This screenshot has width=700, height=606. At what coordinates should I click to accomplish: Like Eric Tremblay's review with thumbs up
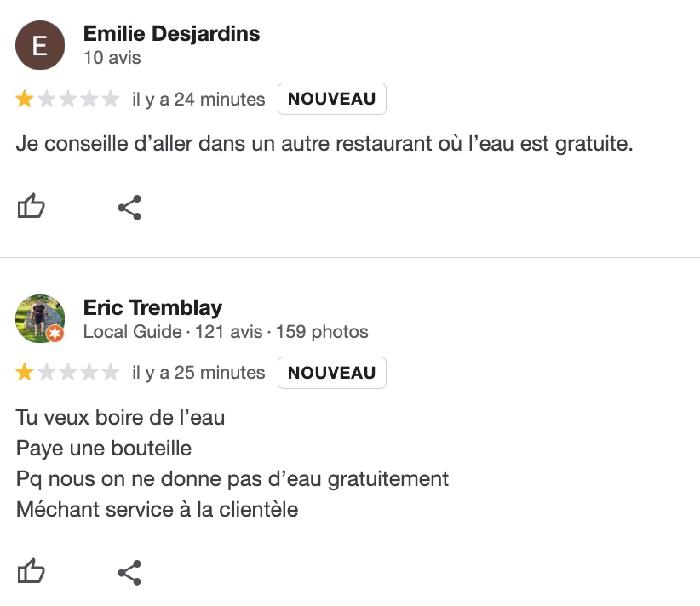[31, 571]
